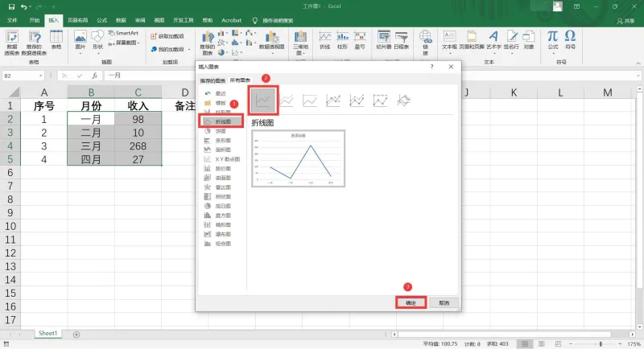Click the 取消 cancel button
Screen dimensions: 644x349
coord(444,302)
